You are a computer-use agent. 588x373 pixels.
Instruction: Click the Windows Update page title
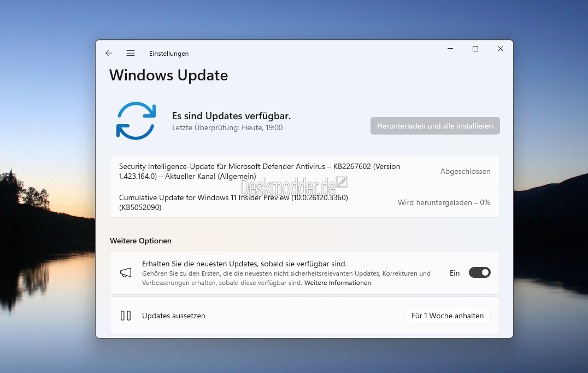(x=168, y=75)
